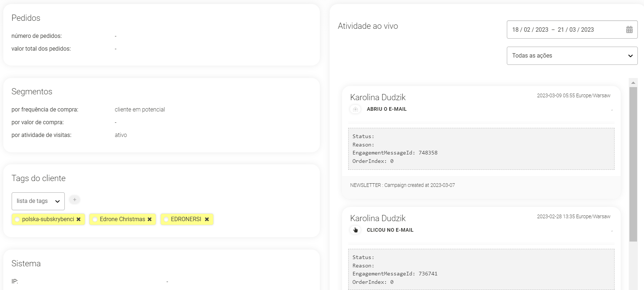Toggle circle on Edrone Christmas tag

coord(95,219)
